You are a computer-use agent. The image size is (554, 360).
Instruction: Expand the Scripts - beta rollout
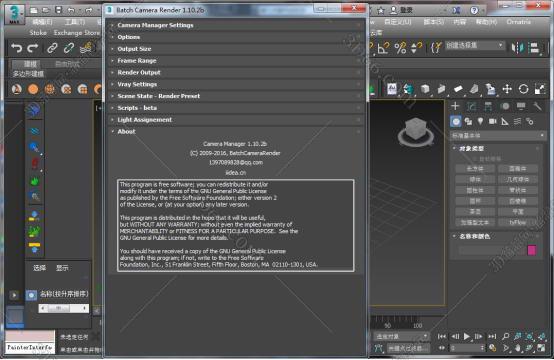[235, 108]
